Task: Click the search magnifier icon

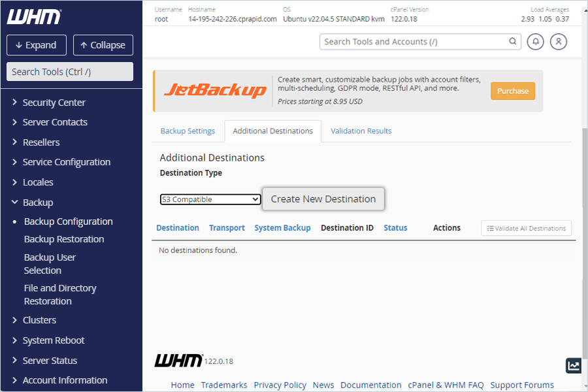Action: tap(513, 41)
